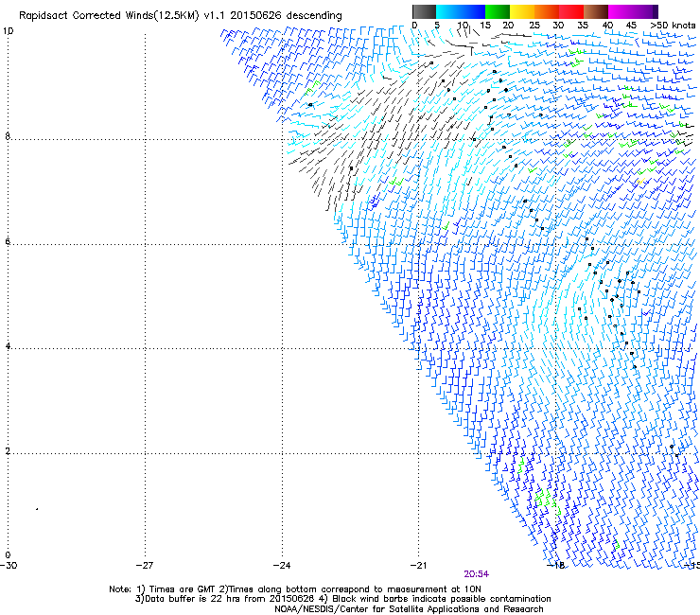Click the latitude axis label '2'
The image size is (700, 615).
[8, 450]
